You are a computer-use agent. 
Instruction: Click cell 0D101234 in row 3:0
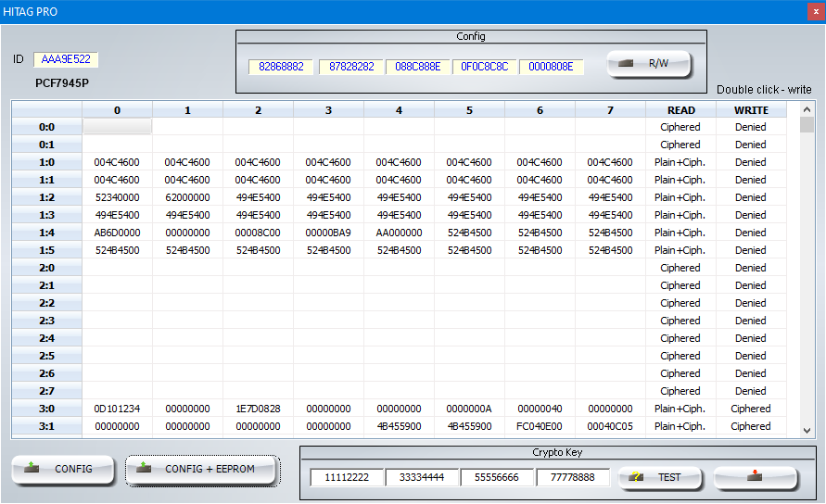pyautogui.click(x=118, y=409)
